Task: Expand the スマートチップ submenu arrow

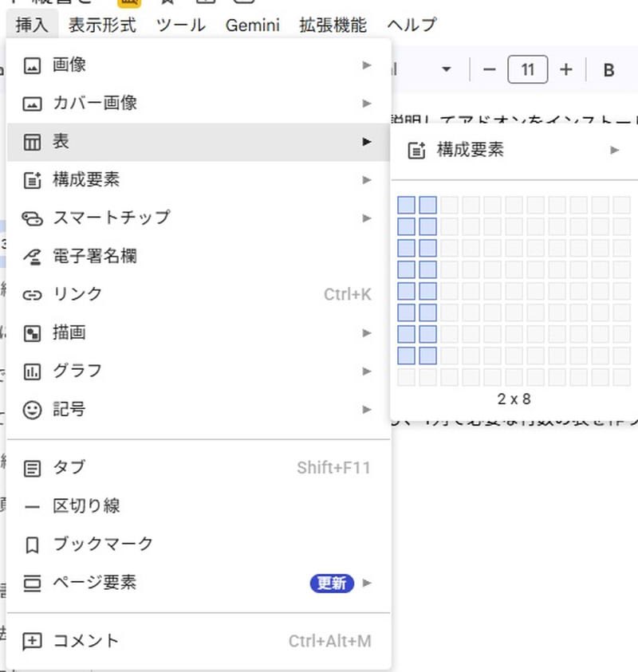Action: coord(367,218)
